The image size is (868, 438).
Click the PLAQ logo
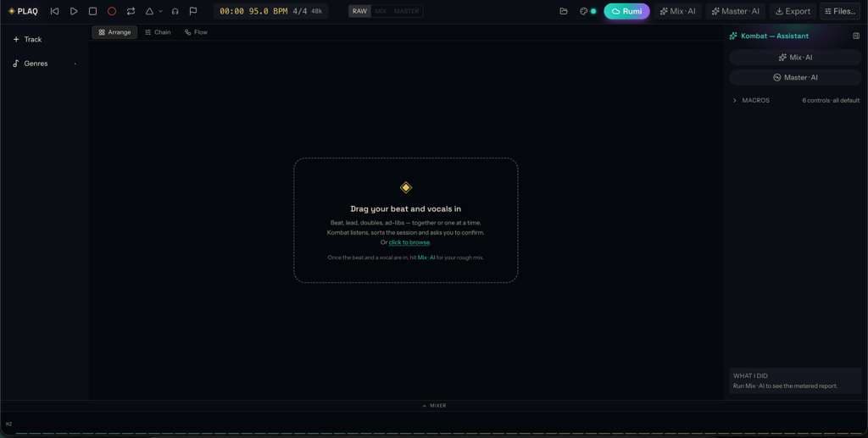[x=23, y=11]
